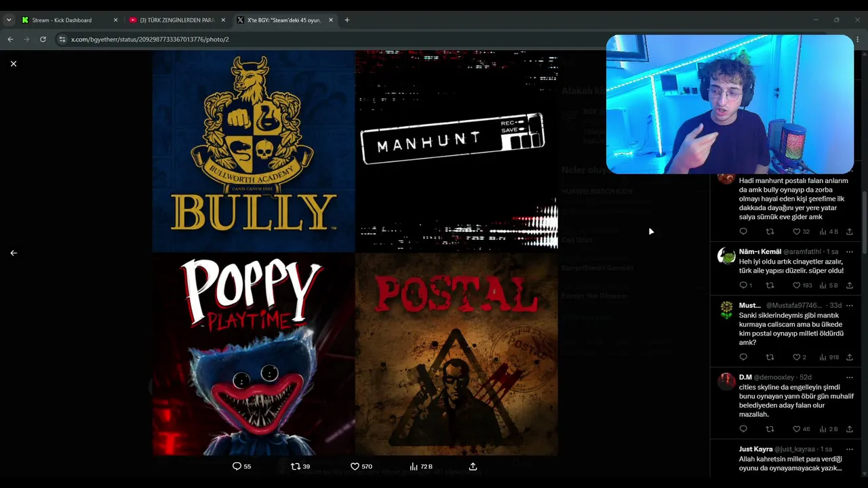Open the @aramfatihi handle link
The image size is (868, 488).
pos(802,251)
